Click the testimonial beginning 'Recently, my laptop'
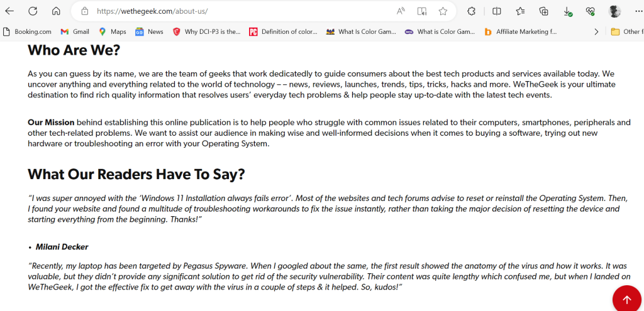This screenshot has height=311, width=644. coord(330,276)
